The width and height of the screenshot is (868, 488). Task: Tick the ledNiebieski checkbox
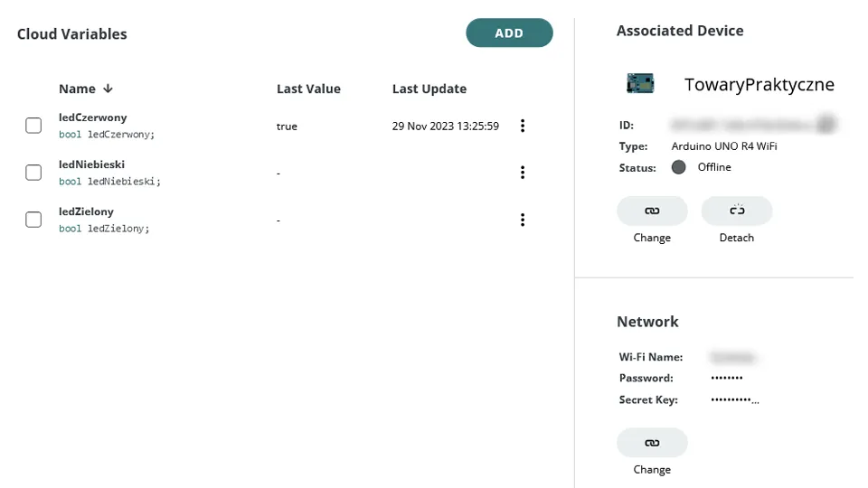(33, 173)
